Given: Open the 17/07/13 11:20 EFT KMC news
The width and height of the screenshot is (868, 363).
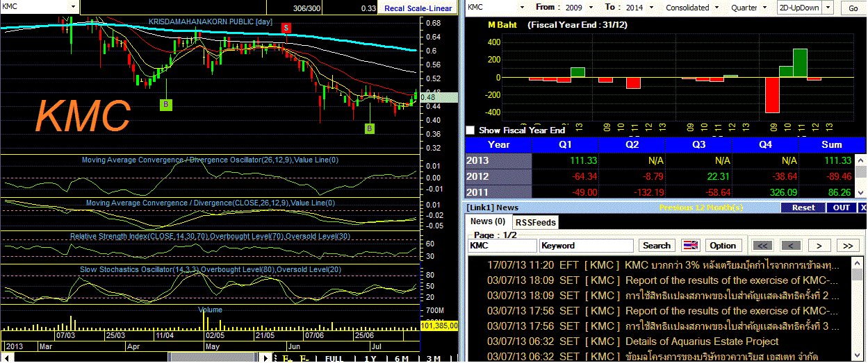Looking at the screenshot, I should pos(664,265).
